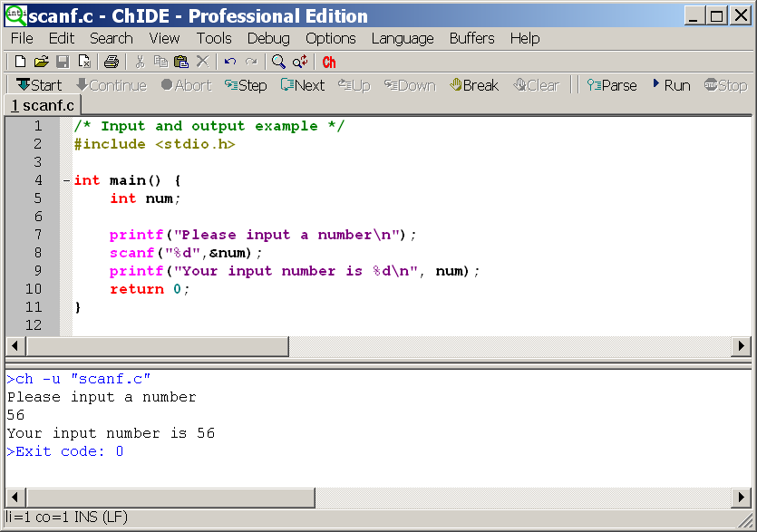Image resolution: width=757 pixels, height=532 pixels.
Task: Click the output pane scrollbar thumb
Action: (x=170, y=498)
